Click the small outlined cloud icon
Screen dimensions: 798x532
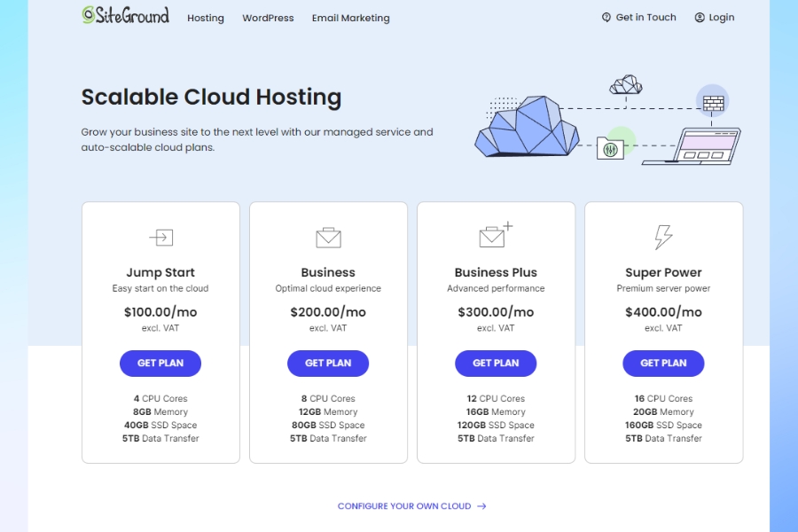(626, 85)
